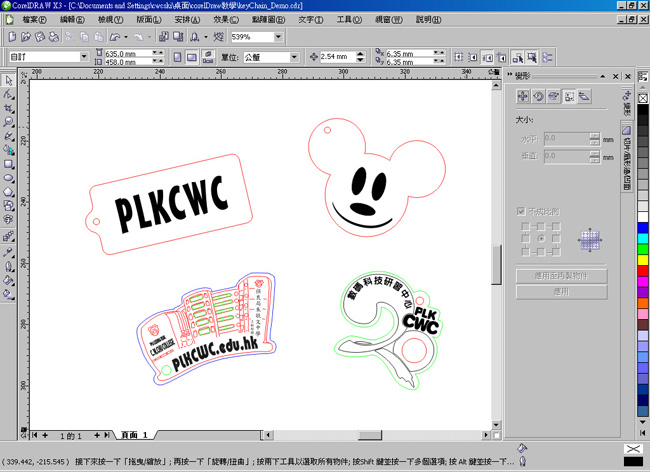Check the top-right anchor point box
This screenshot has width=650, height=472.
[x=556, y=226]
